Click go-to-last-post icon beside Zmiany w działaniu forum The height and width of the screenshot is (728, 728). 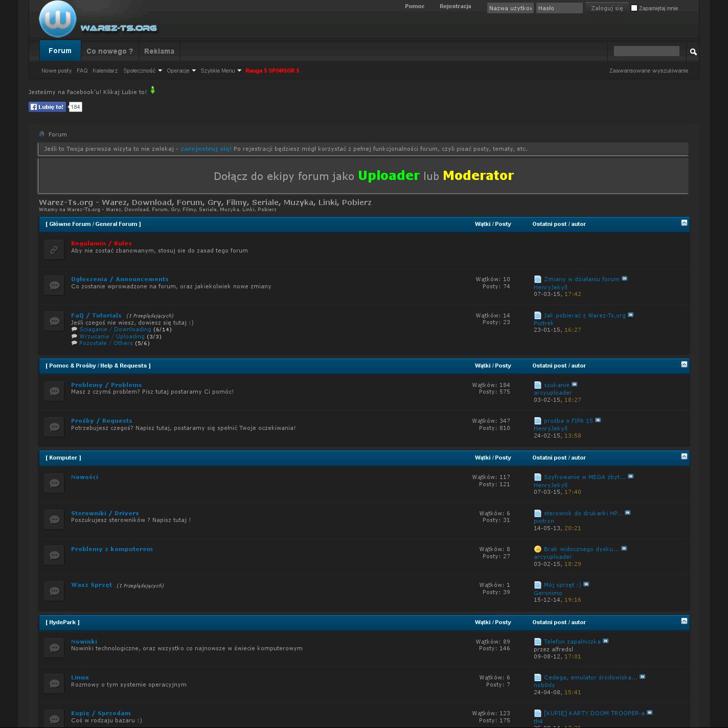(x=624, y=279)
